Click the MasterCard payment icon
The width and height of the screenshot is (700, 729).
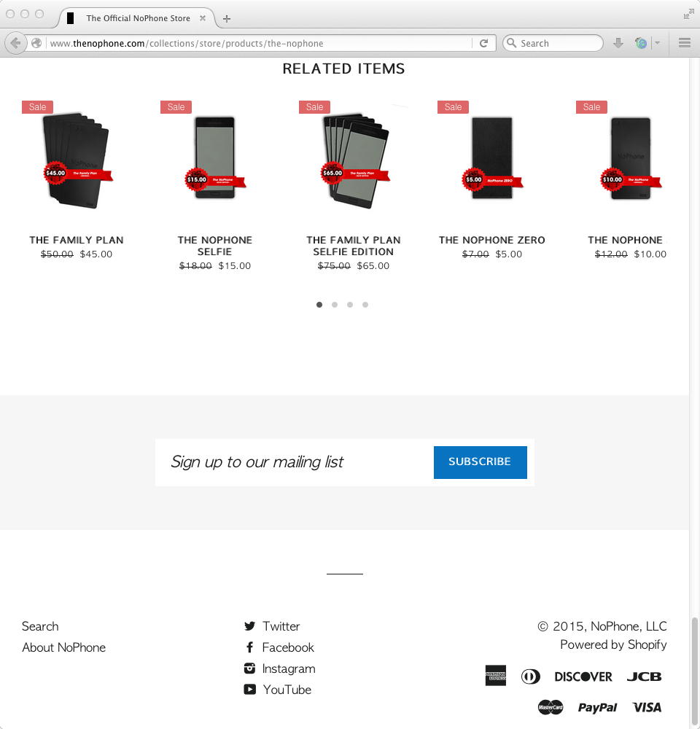coord(551,707)
